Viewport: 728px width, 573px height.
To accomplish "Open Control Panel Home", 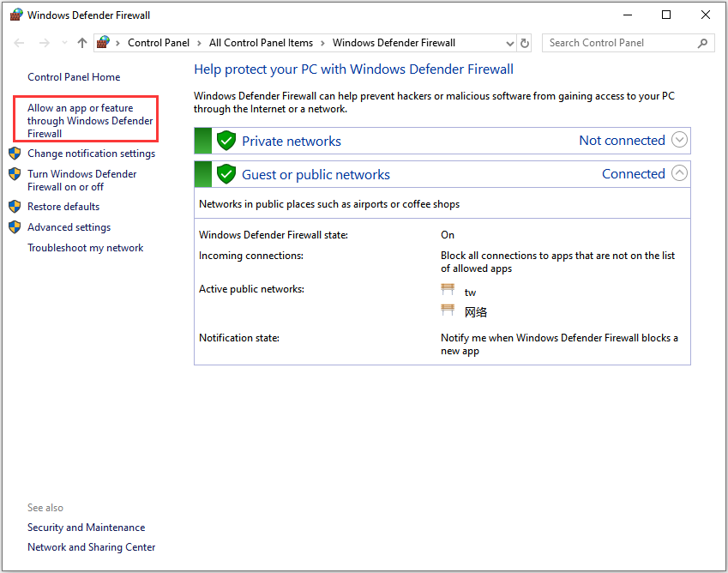I will 74,77.
